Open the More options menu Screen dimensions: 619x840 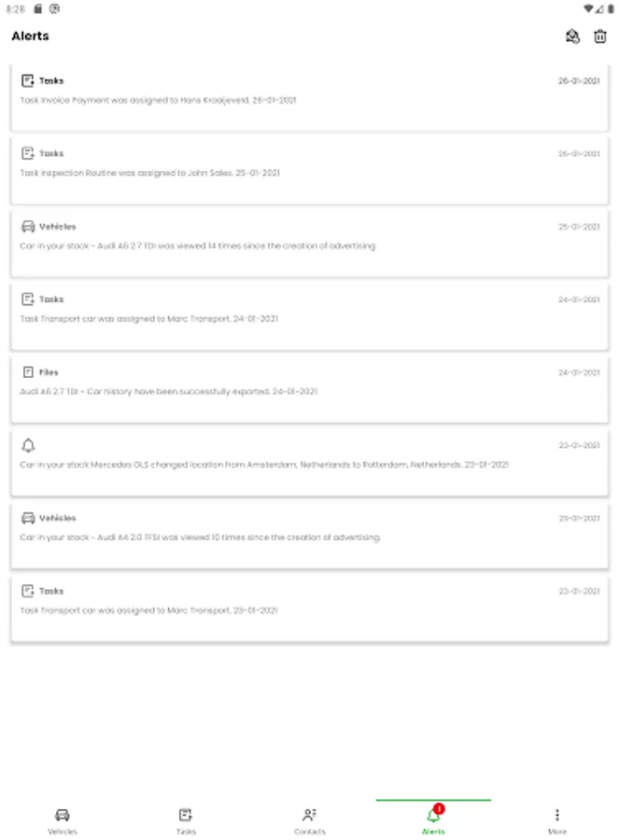(557, 819)
